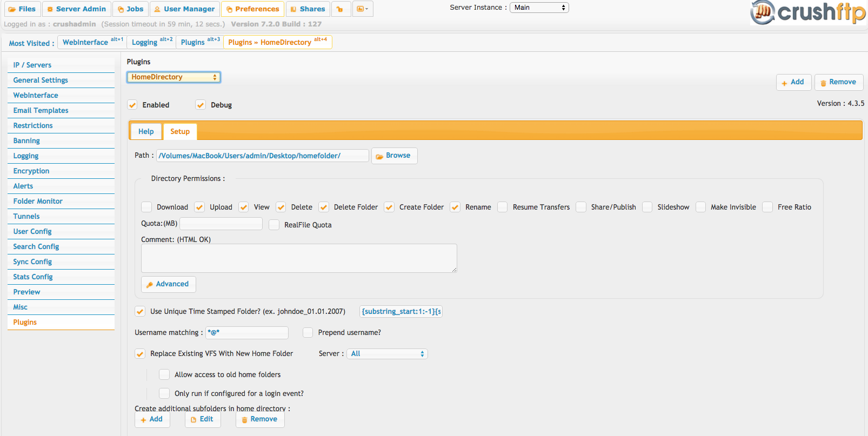This screenshot has width=868, height=436.
Task: Click the subfolders Remove button
Action: point(260,419)
